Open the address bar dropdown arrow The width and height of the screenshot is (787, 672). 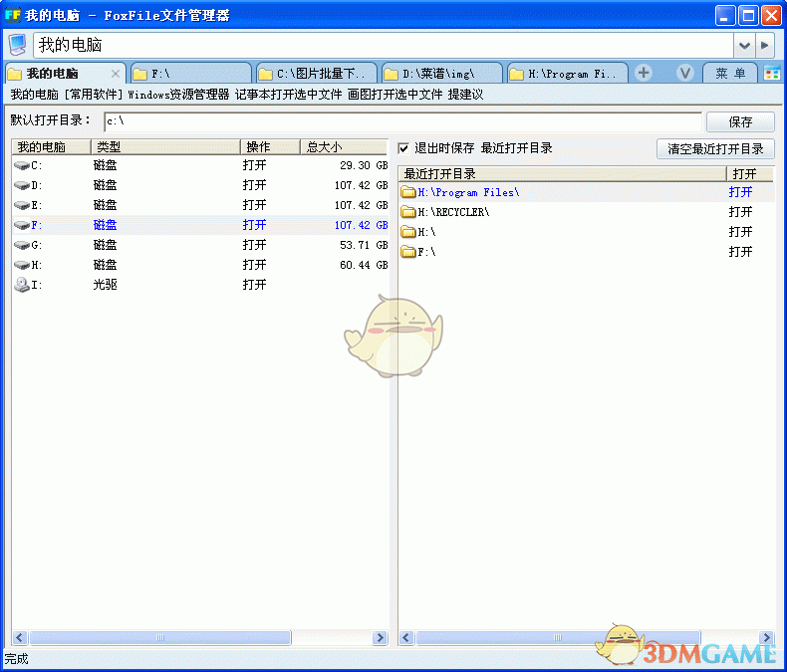tap(744, 45)
